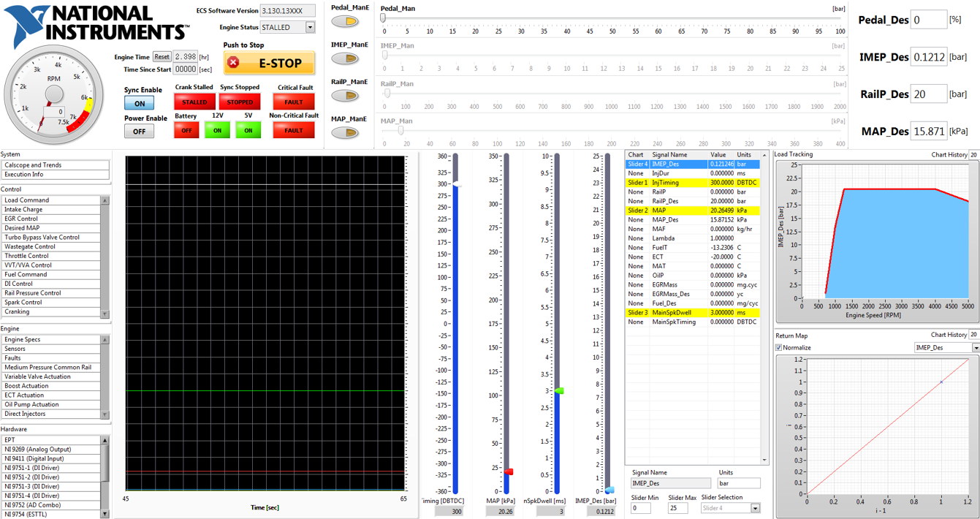Open the Engine Status dropdown

pos(310,28)
